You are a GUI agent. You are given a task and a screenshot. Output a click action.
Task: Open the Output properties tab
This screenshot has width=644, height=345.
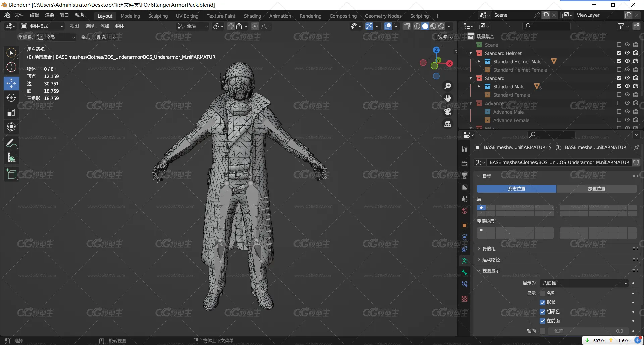pyautogui.click(x=464, y=175)
